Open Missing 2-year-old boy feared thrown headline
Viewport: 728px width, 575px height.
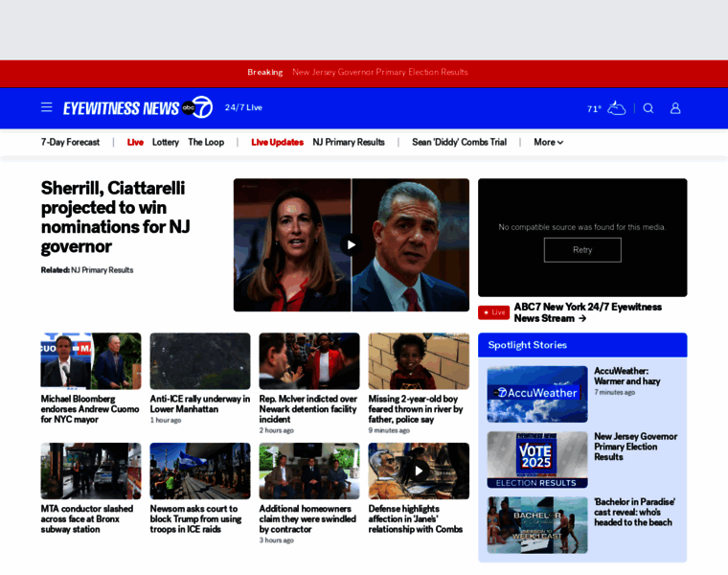point(416,409)
